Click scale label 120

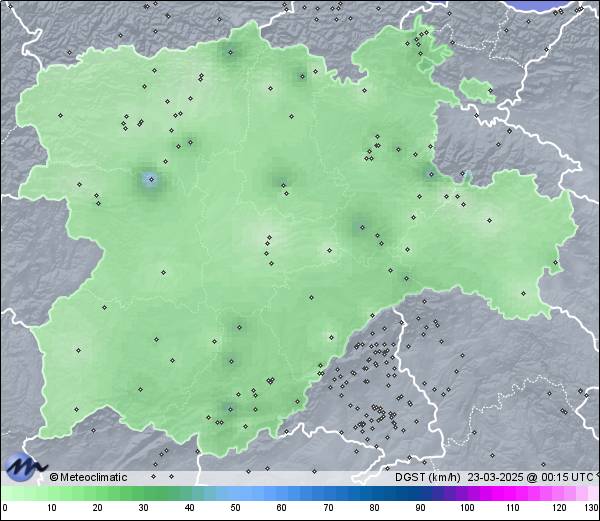pyautogui.click(x=559, y=508)
